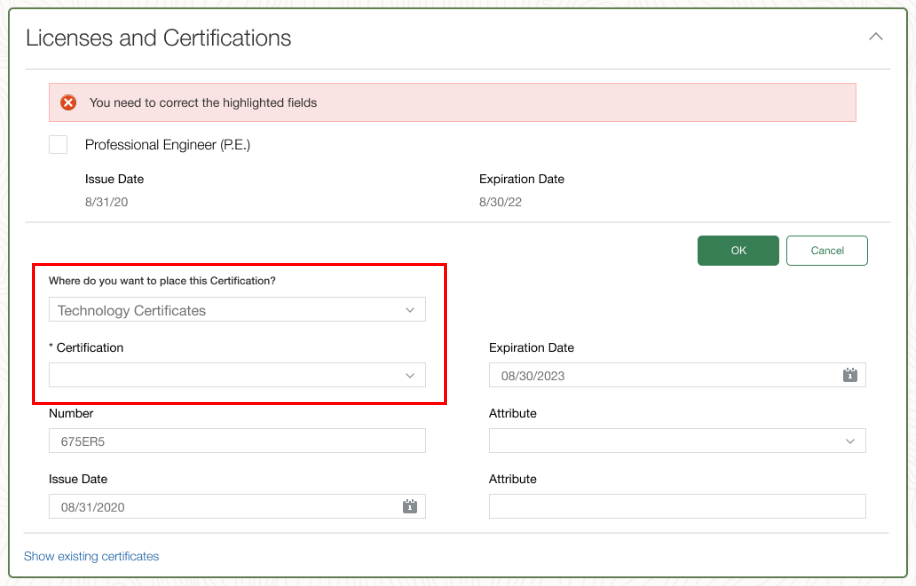Click the Licenses and Certifications heading
The image size is (916, 586).
click(158, 38)
